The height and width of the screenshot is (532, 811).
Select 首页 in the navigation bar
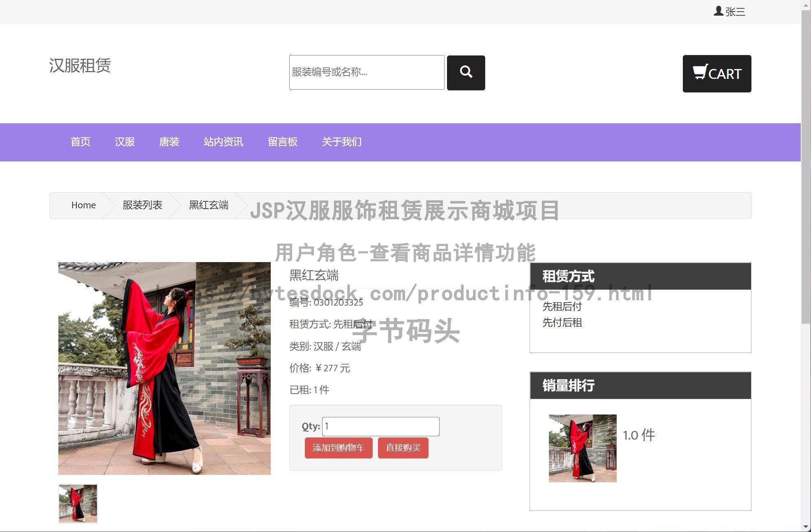tap(81, 142)
